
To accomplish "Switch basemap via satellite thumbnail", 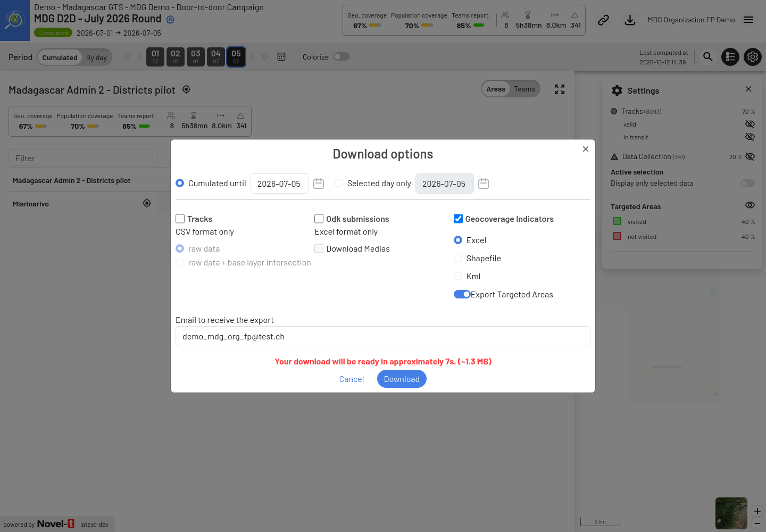I will click(x=731, y=513).
